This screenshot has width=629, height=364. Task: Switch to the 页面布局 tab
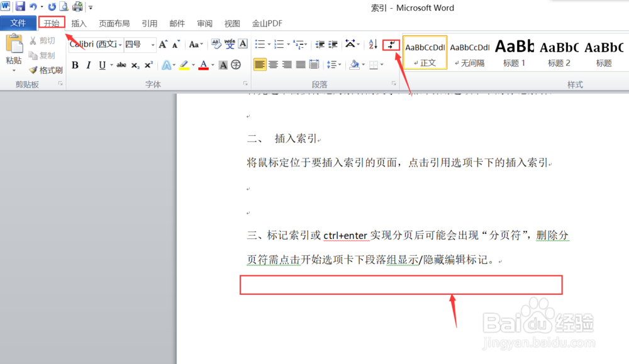[114, 23]
